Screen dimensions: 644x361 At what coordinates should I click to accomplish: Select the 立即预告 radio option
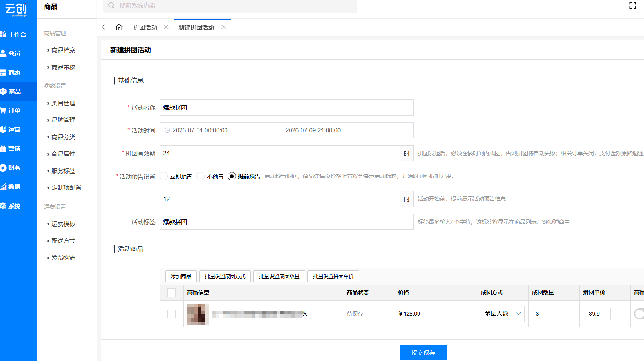point(163,176)
